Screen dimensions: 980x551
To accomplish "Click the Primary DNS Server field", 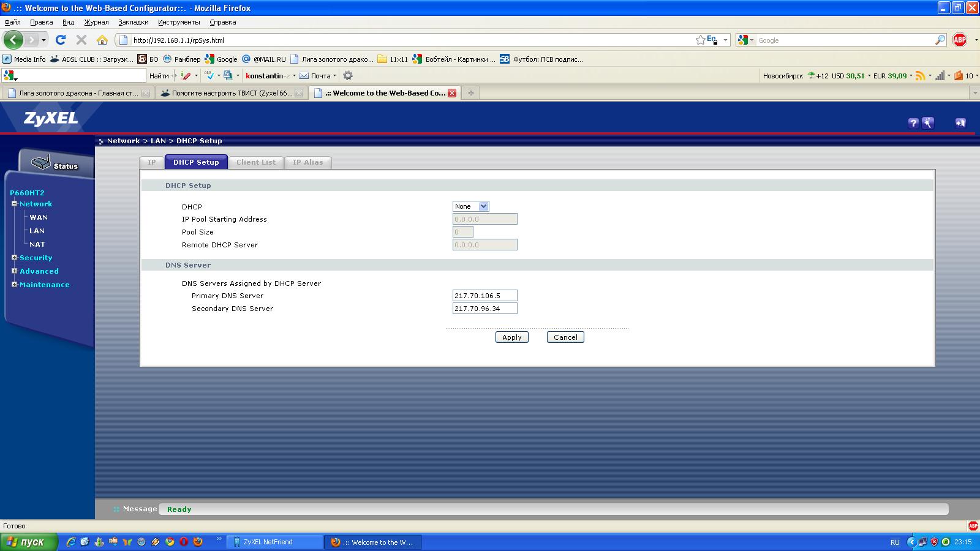I will pos(484,296).
